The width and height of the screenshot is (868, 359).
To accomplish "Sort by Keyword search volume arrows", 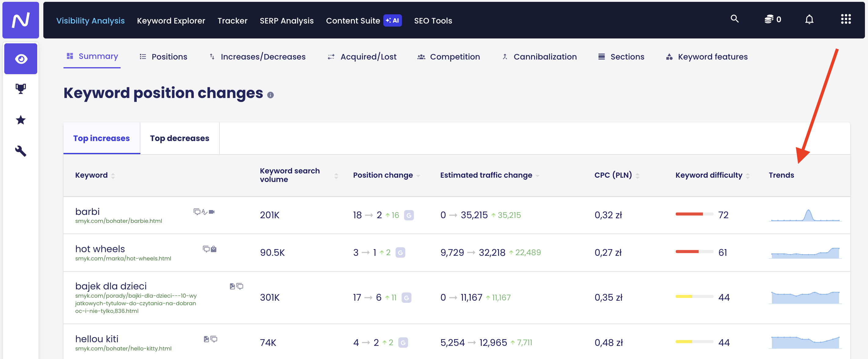I will tap(336, 176).
